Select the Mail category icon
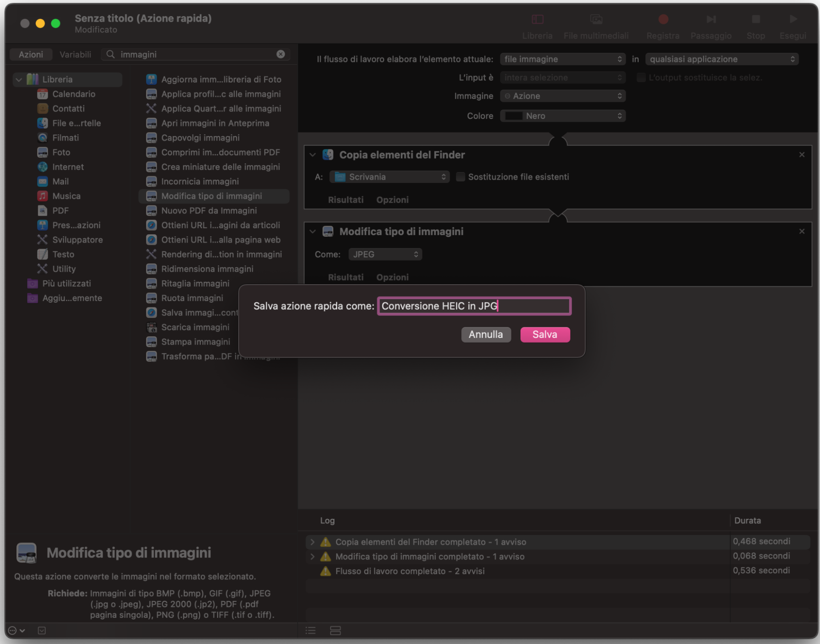 coord(43,181)
